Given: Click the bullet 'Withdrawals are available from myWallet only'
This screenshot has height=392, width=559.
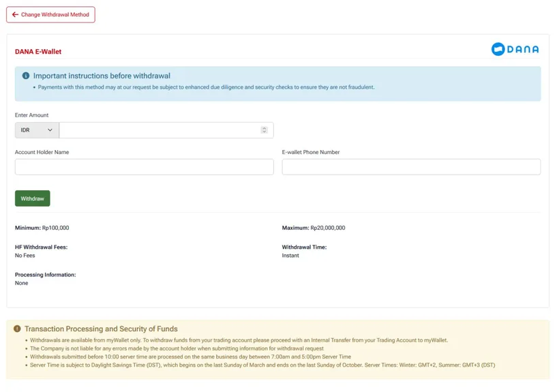Looking at the screenshot, I should click(239, 340).
